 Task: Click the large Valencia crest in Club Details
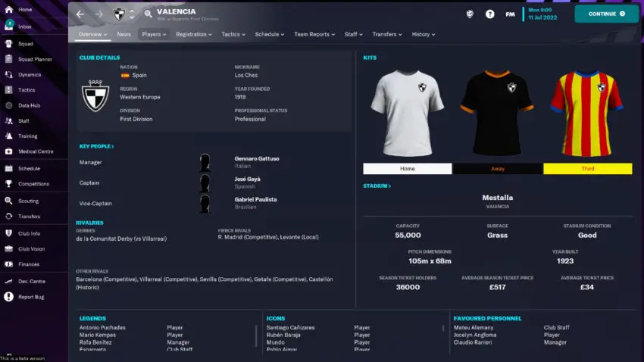click(95, 96)
